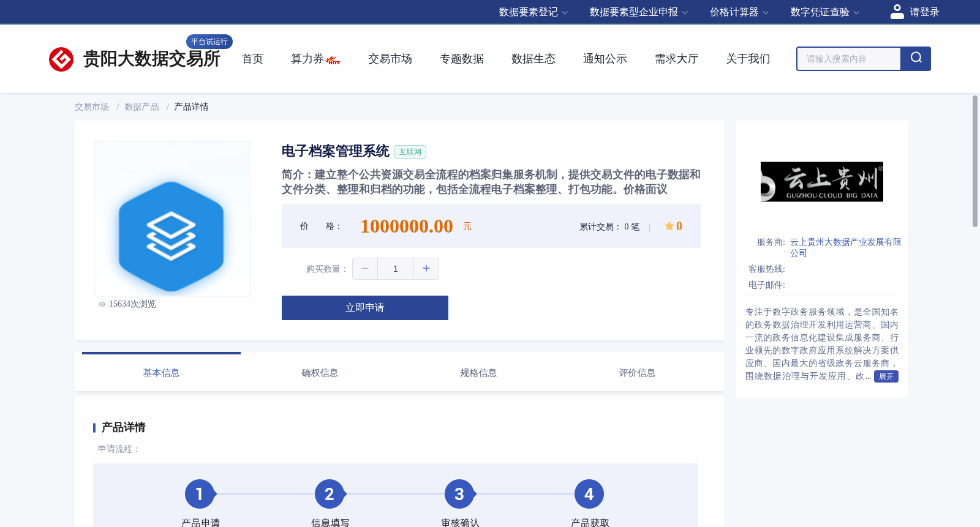
Task: Open 交易市场 navigation item
Action: click(x=390, y=59)
